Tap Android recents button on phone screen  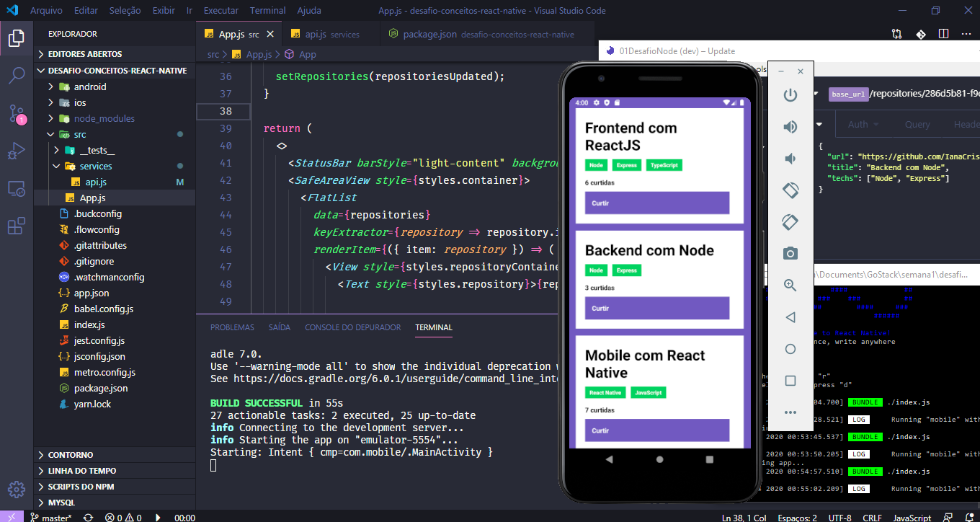(709, 459)
